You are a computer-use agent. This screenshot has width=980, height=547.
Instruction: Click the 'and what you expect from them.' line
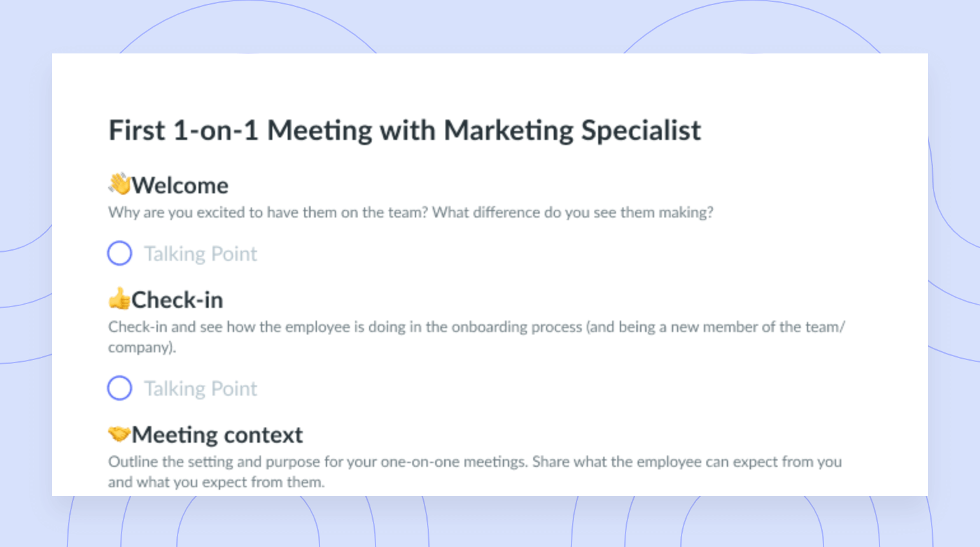pyautogui.click(x=216, y=482)
